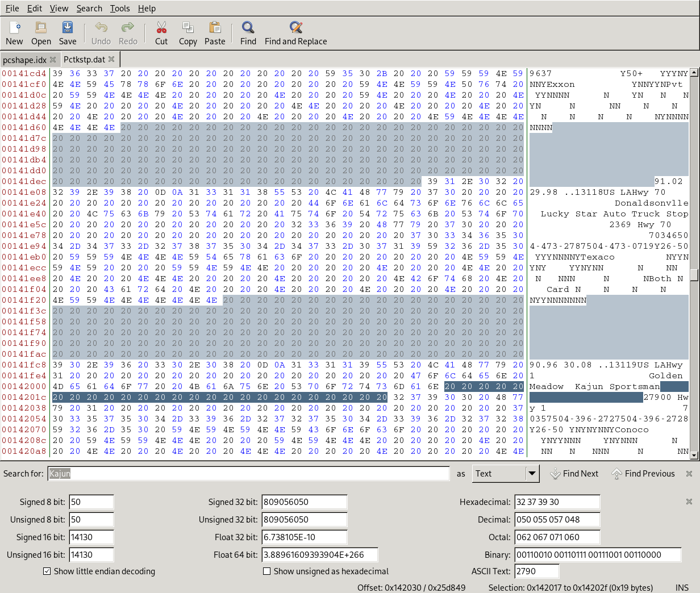The width and height of the screenshot is (700, 593).
Task: Click the Selection status bar entry
Action: coord(570,588)
